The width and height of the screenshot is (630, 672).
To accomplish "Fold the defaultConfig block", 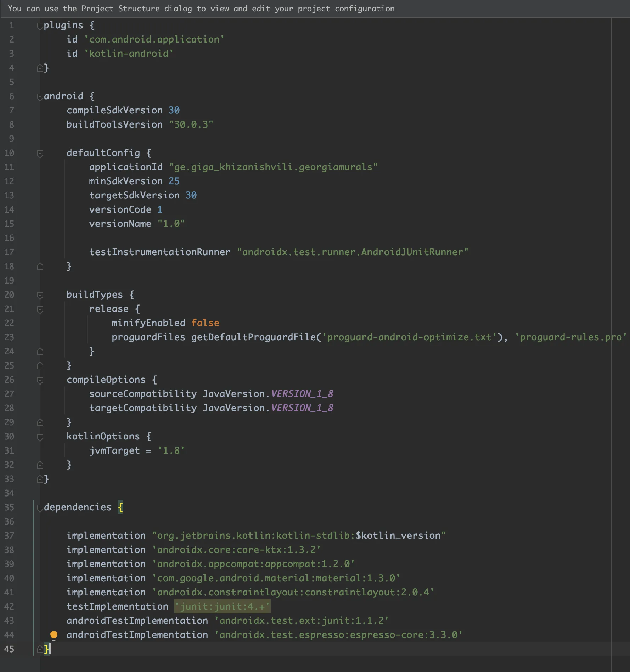I will point(40,153).
